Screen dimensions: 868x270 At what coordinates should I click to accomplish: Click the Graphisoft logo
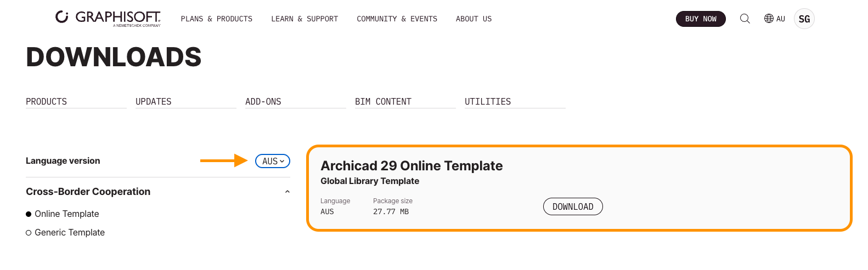tap(108, 18)
